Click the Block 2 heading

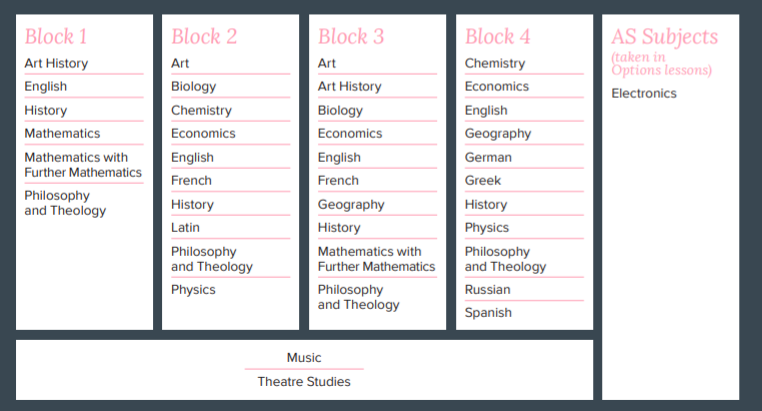[x=204, y=37]
